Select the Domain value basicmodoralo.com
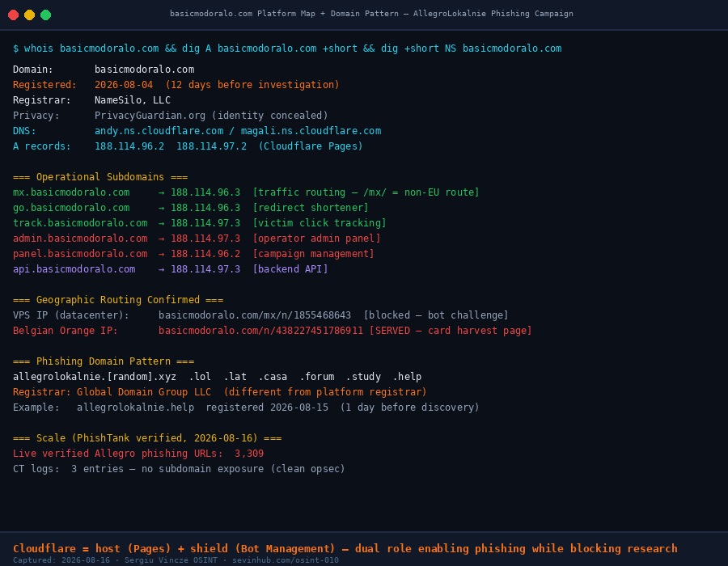 [x=145, y=69]
